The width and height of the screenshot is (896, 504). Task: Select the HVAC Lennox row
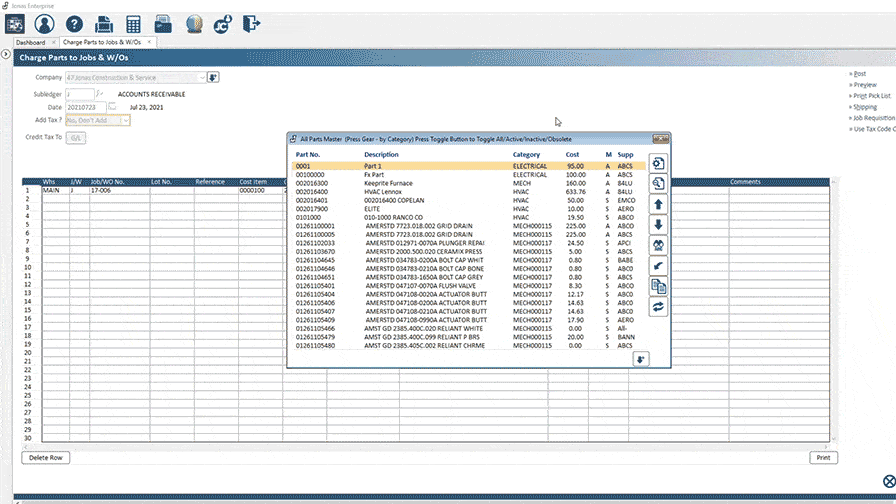click(469, 191)
